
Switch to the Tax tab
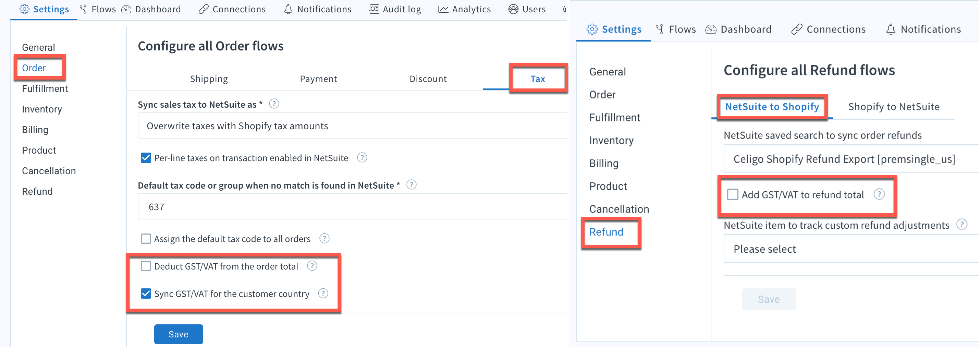(x=538, y=79)
